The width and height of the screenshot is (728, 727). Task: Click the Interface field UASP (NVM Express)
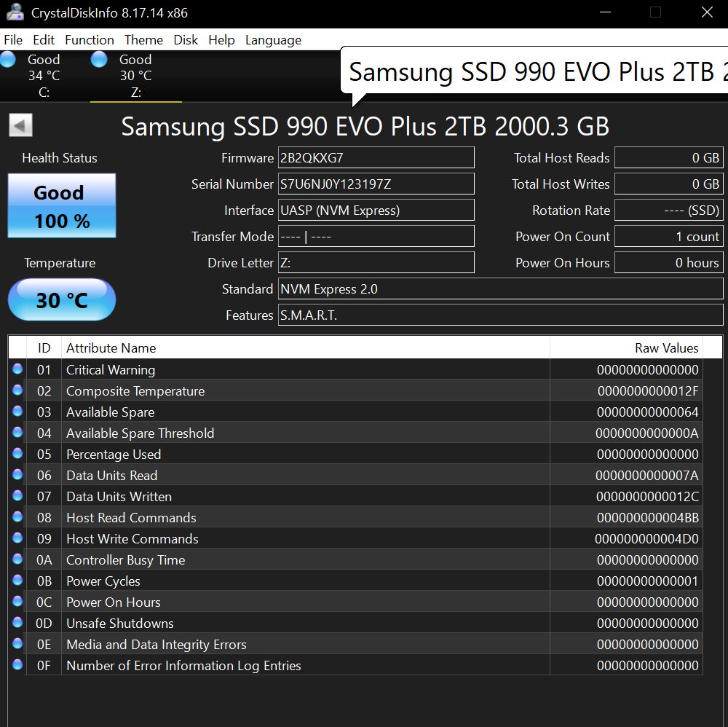376,210
